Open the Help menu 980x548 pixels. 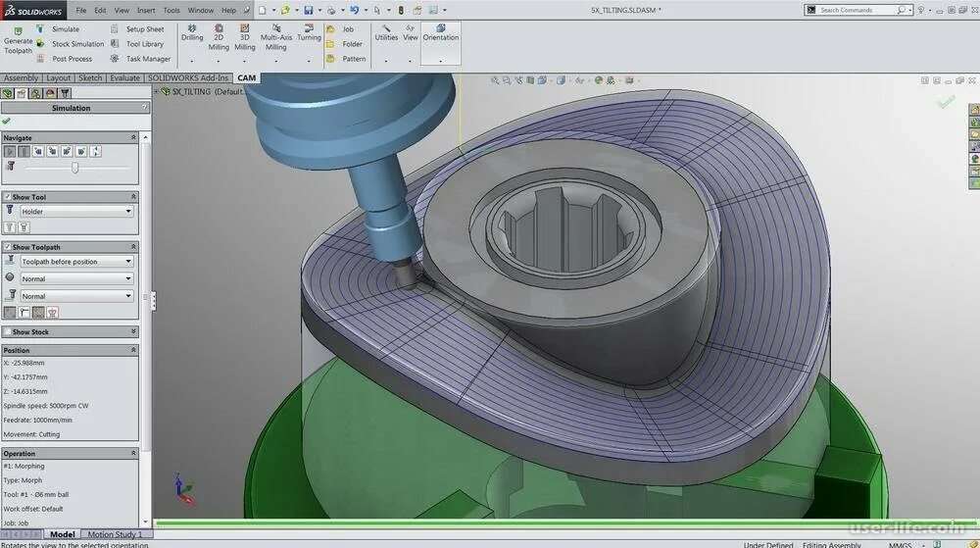click(228, 10)
